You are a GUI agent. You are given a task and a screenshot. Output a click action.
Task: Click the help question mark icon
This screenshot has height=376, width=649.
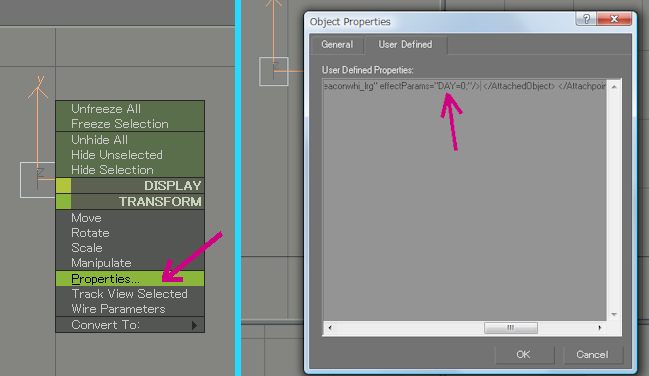[586, 19]
